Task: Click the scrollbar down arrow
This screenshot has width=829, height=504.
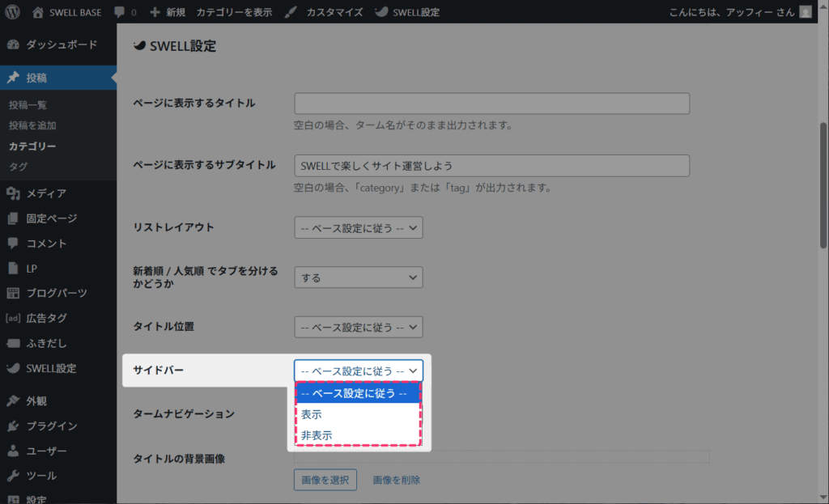Action: coord(823,498)
